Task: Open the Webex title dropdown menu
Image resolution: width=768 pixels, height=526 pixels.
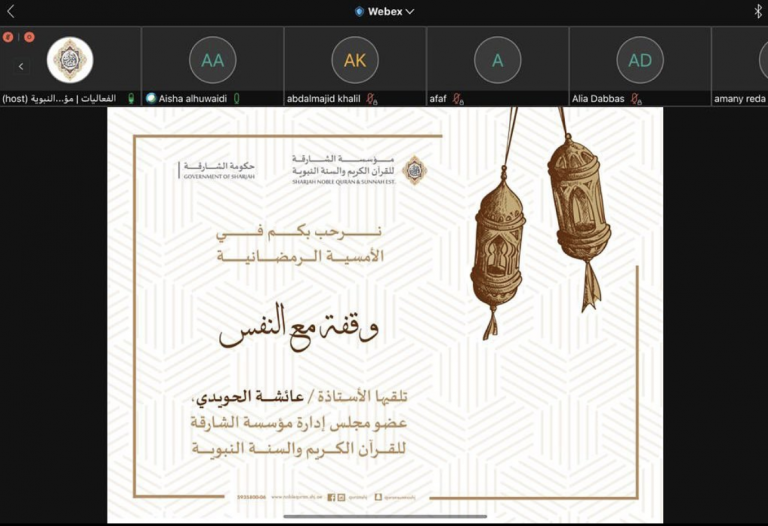Action: [384, 11]
